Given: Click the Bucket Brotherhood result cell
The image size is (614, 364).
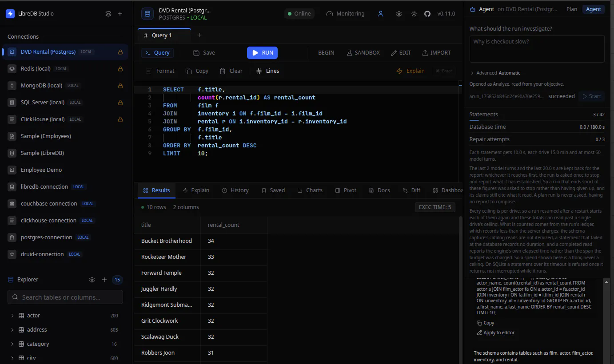Looking at the screenshot, I should pyautogui.click(x=167, y=241).
